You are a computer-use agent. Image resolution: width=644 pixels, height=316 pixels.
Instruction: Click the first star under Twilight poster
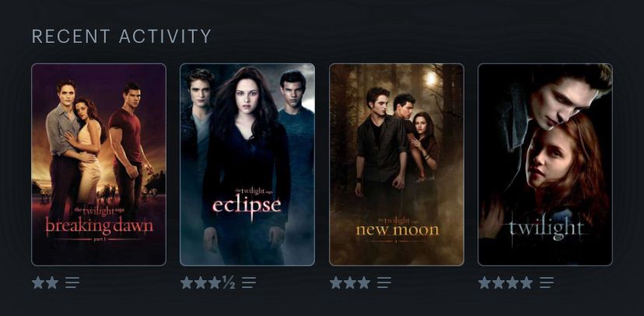coord(485,283)
